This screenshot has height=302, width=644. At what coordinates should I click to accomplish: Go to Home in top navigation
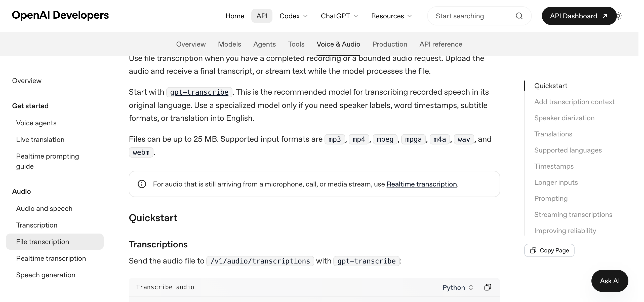coord(235,16)
